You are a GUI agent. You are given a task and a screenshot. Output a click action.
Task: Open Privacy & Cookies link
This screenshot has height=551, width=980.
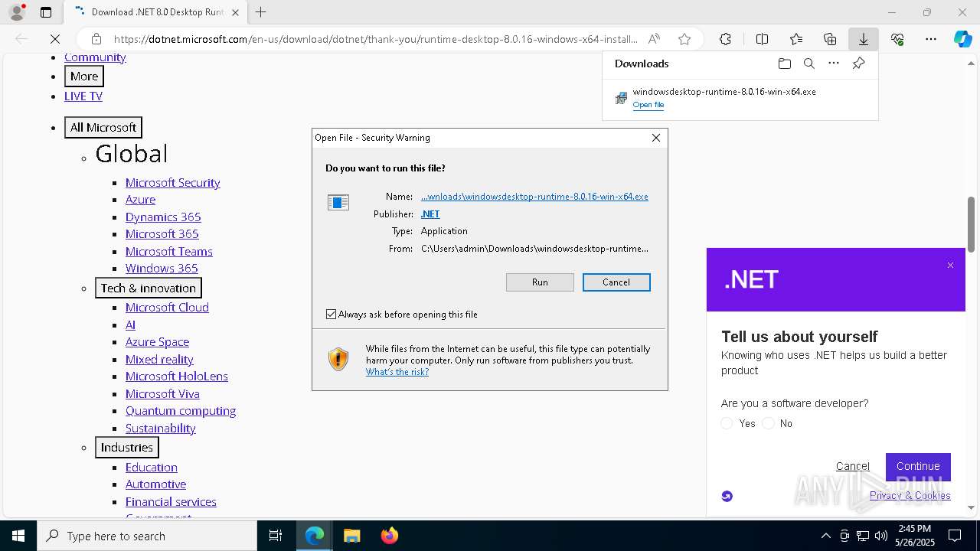[x=910, y=495]
